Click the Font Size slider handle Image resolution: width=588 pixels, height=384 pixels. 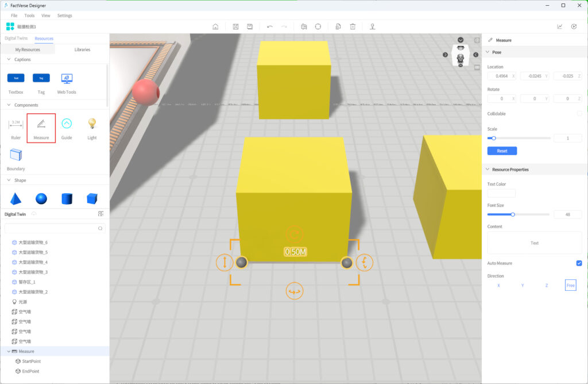tap(513, 214)
